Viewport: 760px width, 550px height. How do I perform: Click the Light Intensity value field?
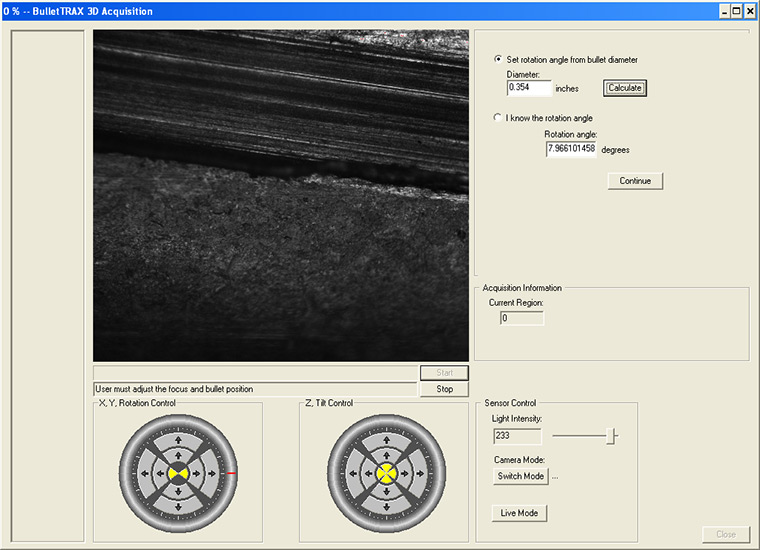click(x=517, y=436)
